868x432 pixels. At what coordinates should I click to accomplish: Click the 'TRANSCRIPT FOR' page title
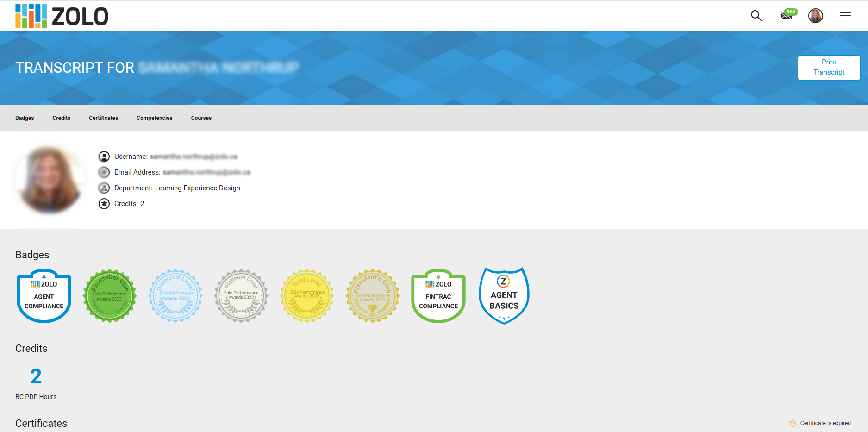(75, 68)
